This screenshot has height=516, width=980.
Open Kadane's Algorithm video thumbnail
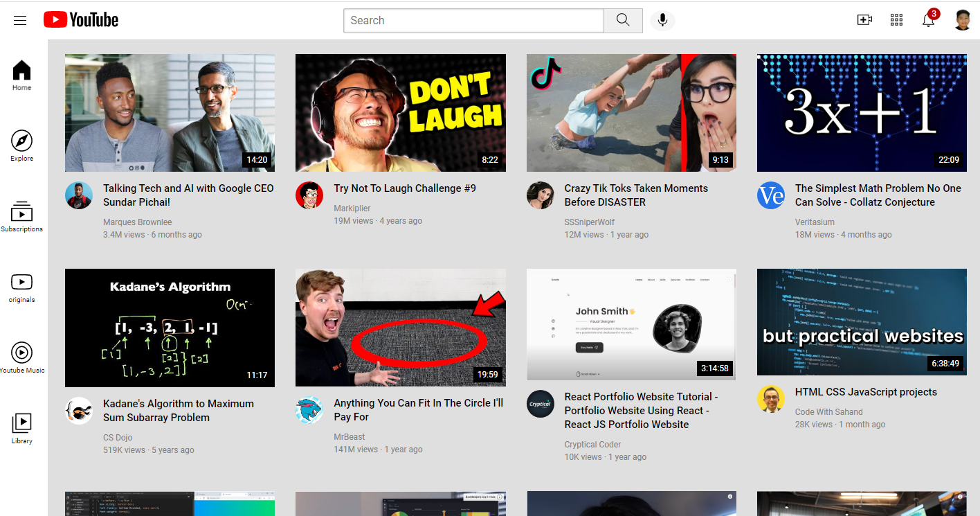(170, 328)
